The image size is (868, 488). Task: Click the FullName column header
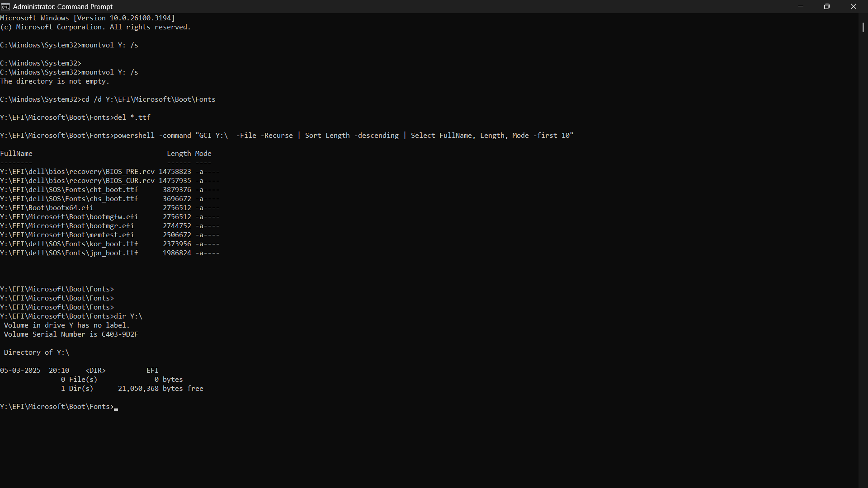pyautogui.click(x=16, y=154)
